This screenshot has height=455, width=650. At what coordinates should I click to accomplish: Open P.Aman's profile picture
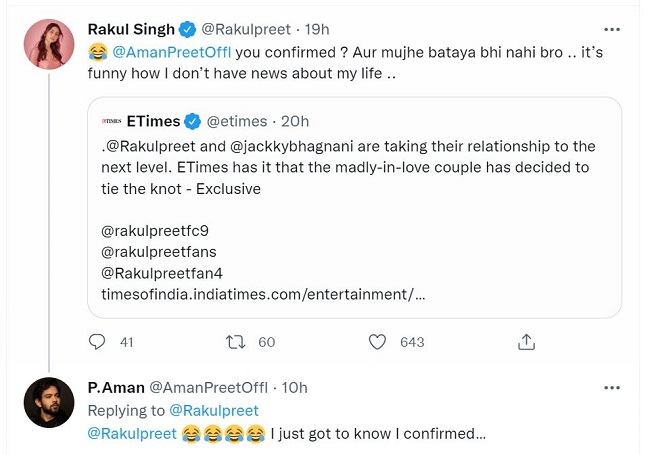[46, 401]
